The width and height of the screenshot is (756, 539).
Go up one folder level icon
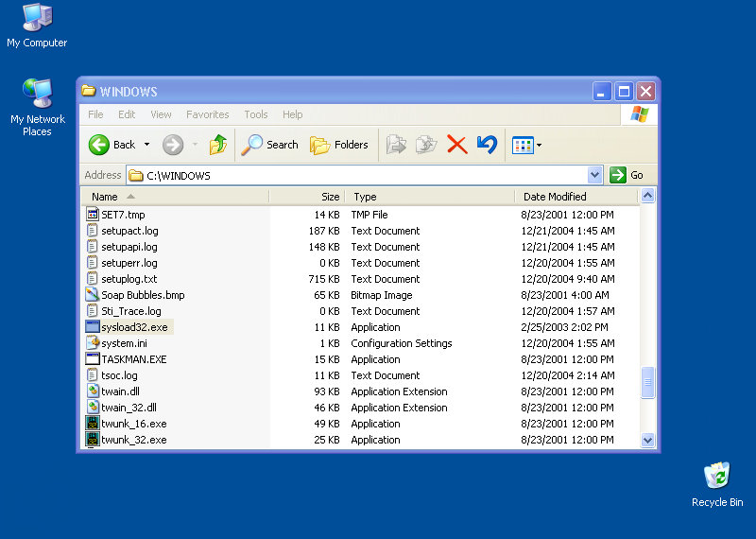pyautogui.click(x=218, y=145)
